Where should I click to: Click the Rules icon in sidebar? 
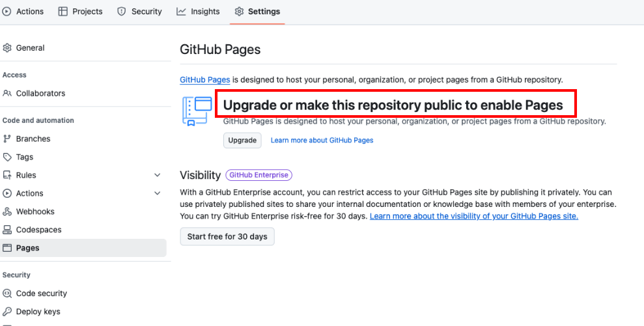[x=7, y=175]
